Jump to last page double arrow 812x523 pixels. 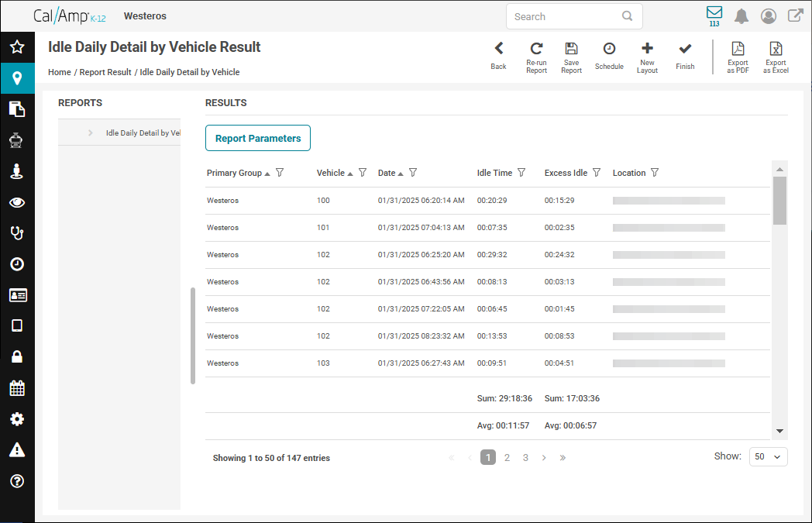coord(563,457)
